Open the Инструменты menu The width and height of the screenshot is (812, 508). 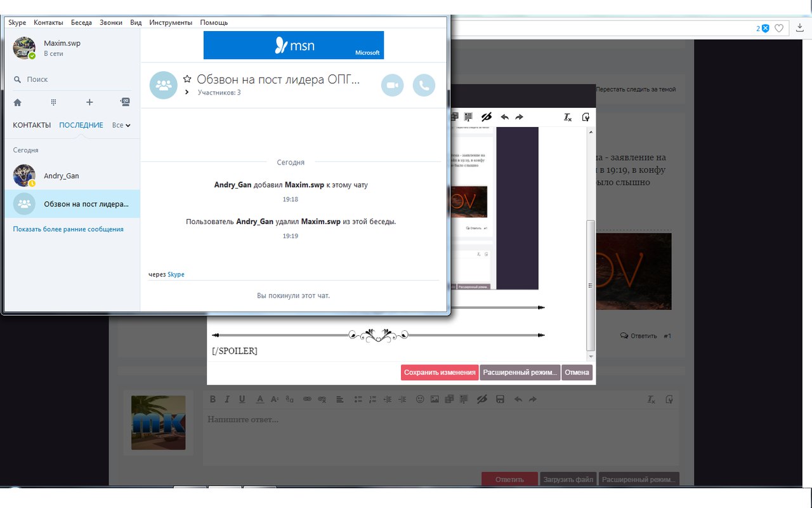pos(171,22)
